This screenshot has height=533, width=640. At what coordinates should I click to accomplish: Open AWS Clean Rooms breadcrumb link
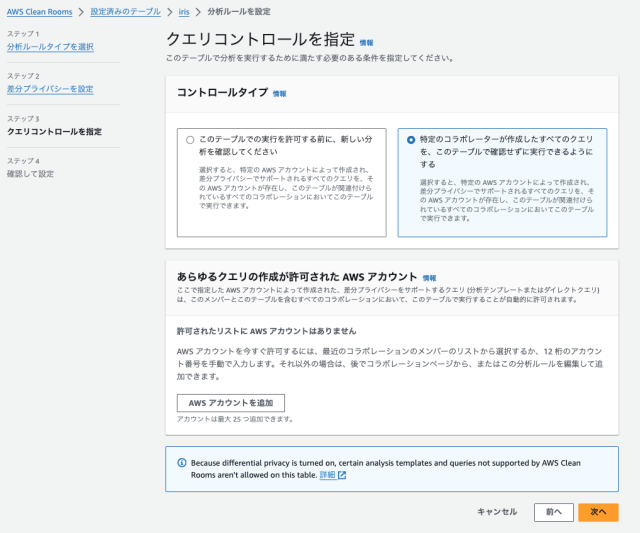point(40,12)
